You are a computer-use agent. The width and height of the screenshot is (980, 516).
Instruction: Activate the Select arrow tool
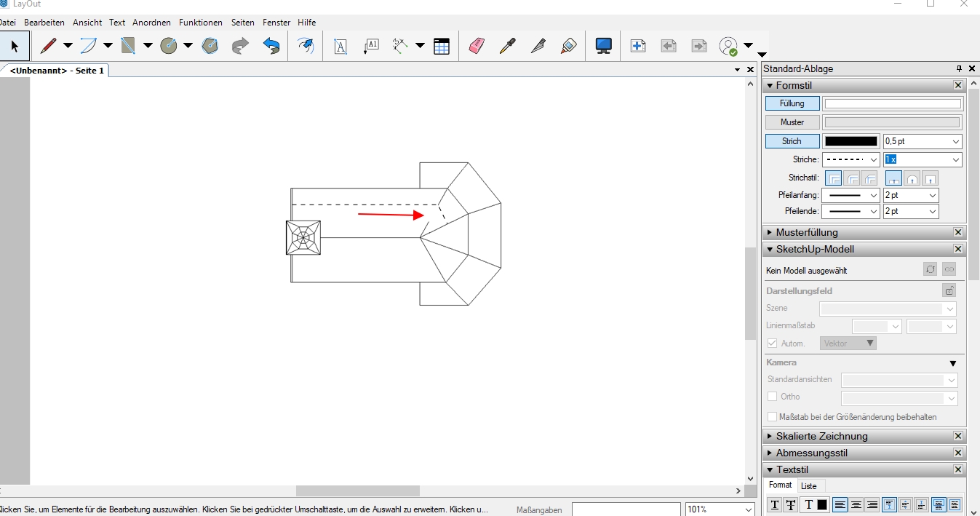(15, 47)
